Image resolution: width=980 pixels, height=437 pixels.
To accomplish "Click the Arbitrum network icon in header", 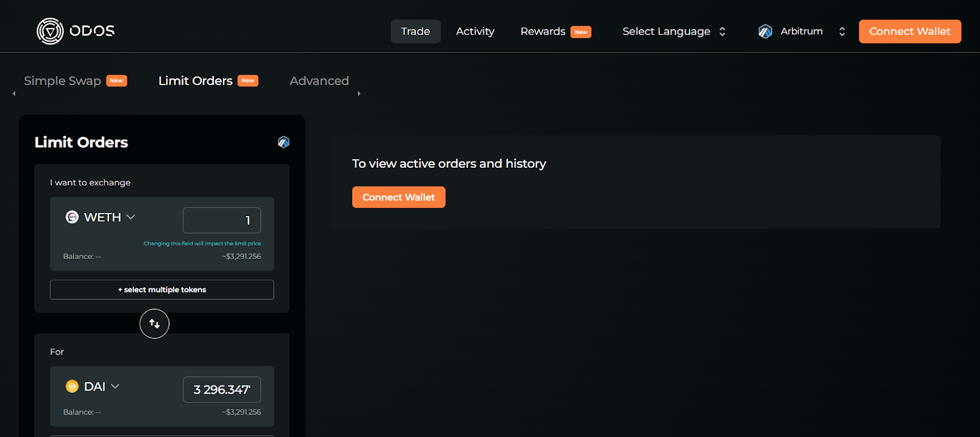I will click(765, 31).
